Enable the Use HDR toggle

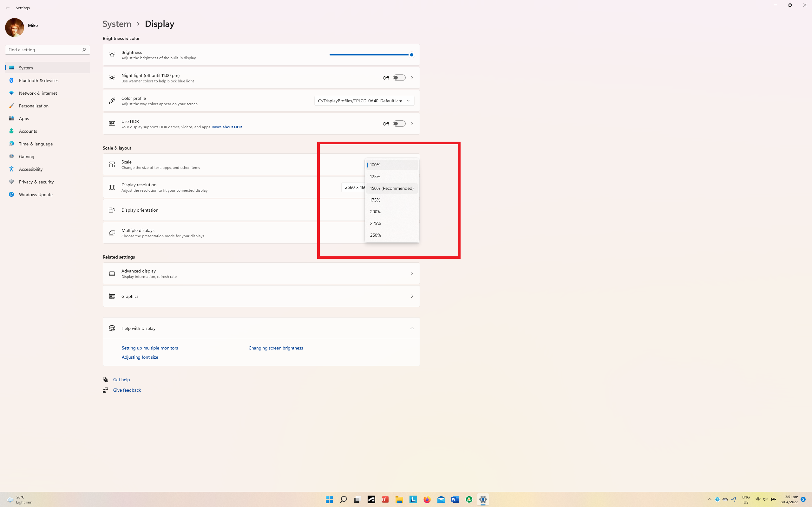pos(399,124)
